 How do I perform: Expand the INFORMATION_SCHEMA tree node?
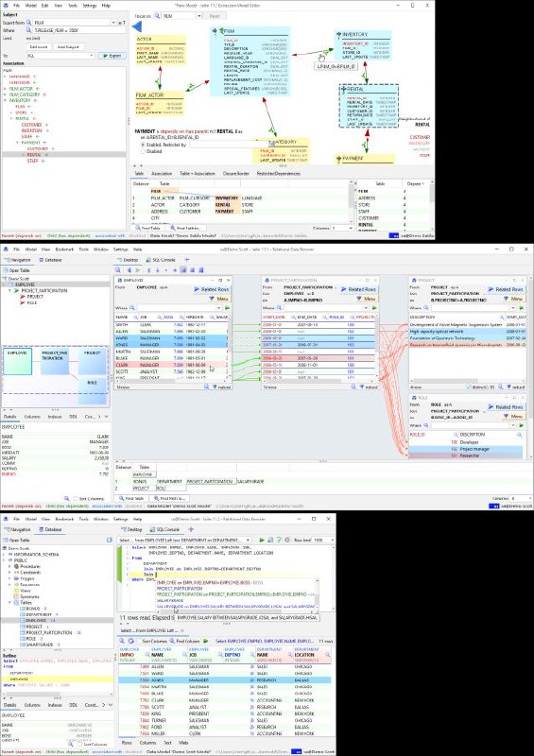pos(5,555)
